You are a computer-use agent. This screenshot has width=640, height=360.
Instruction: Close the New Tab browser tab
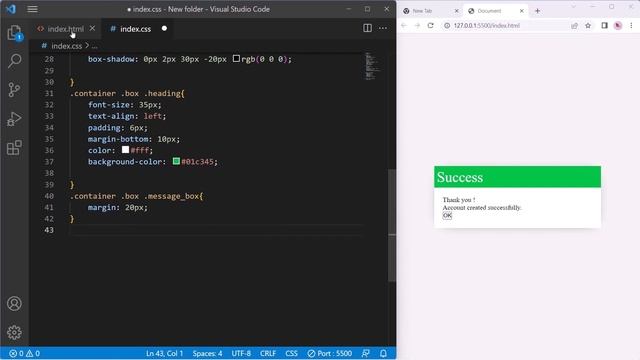tap(457, 11)
